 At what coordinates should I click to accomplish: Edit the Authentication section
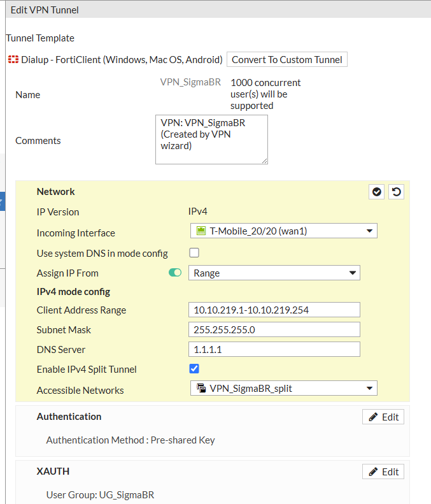tap(383, 417)
